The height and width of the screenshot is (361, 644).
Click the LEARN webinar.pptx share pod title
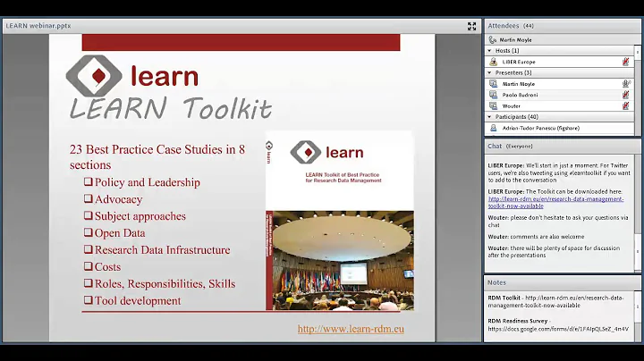tap(38, 26)
